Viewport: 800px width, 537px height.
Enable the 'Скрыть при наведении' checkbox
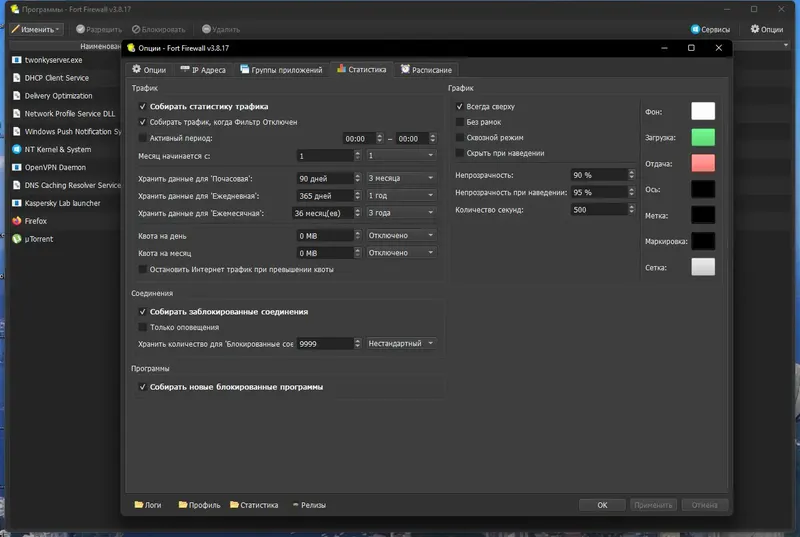(459, 153)
